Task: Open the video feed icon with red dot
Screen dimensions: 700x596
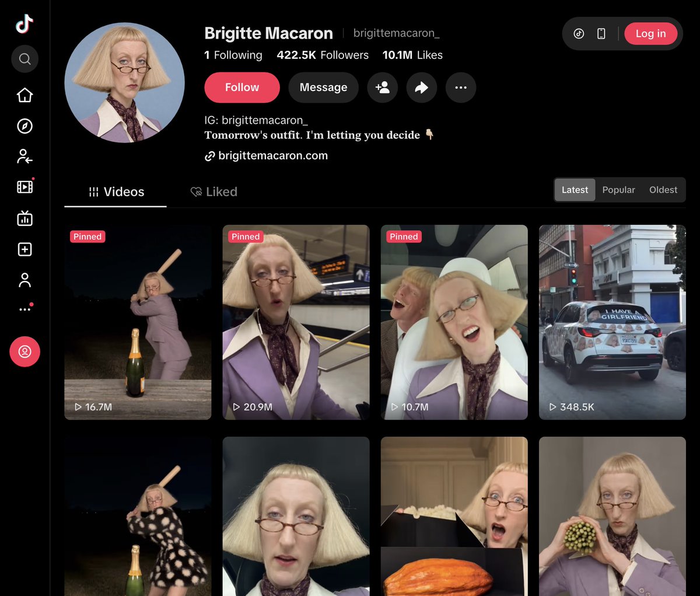Action: click(x=24, y=187)
